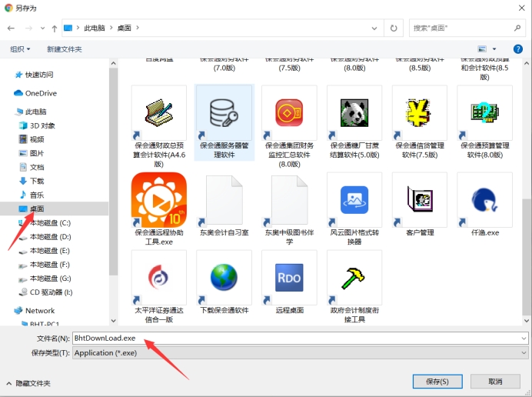Open CD 驱动器 (I:) in sidebar
The height and width of the screenshot is (397, 532).
click(45, 292)
